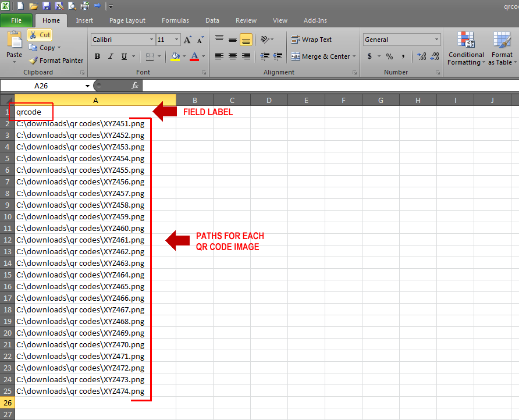Click the Copy button

42,48
